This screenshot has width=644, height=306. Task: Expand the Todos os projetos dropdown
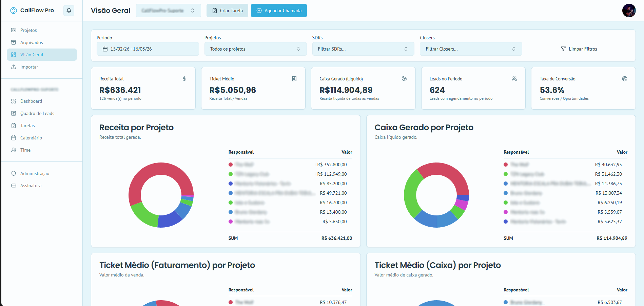click(x=255, y=49)
